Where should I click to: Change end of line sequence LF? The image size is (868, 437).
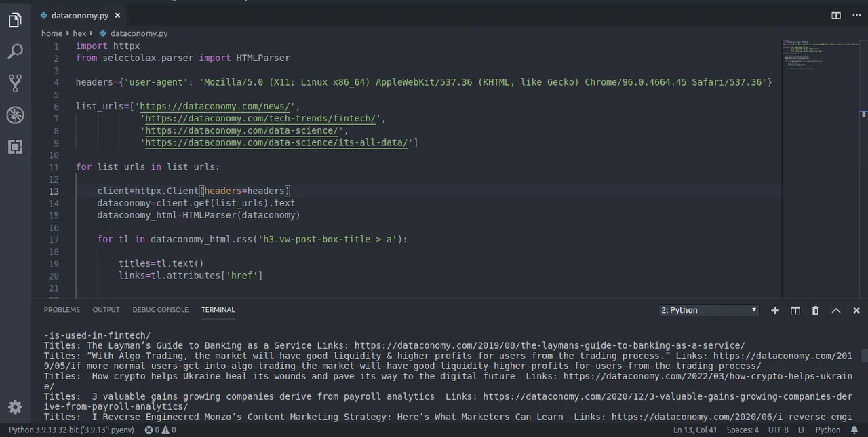pos(802,430)
